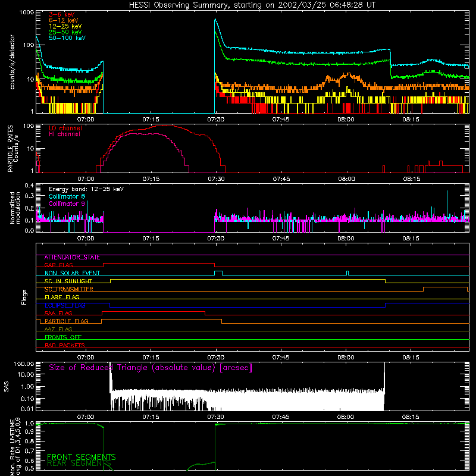Screen dimensions: 476x476
Task: Click the SAS axis label
Action: tap(7, 387)
